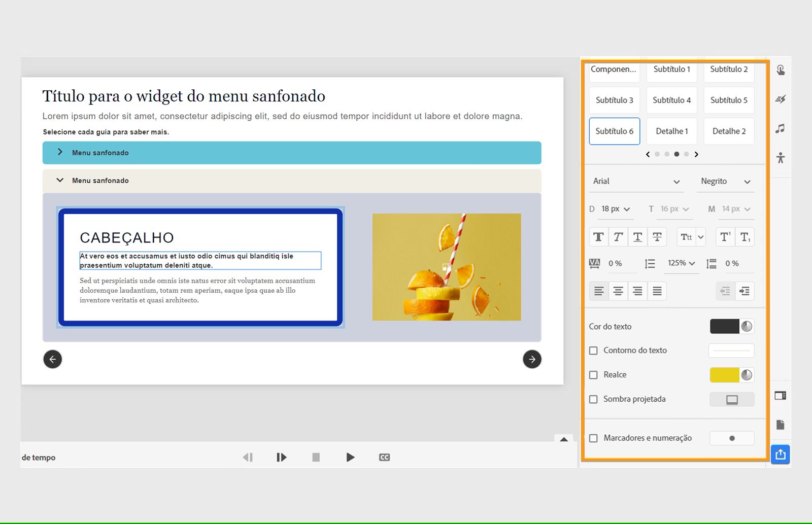Open the Arial font family dropdown

pos(636,181)
